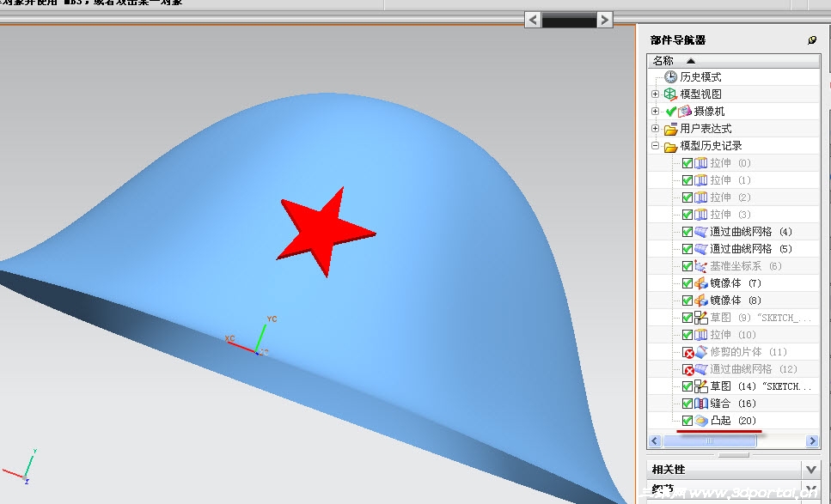The width and height of the screenshot is (831, 504).
Task: Click the 草图 (9) sketch icon
Action: point(701,318)
